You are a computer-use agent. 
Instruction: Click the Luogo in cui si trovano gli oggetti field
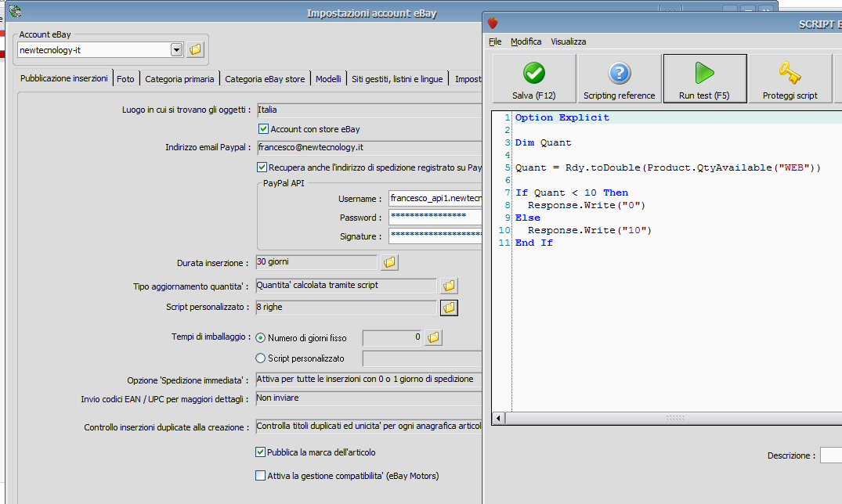click(370, 110)
